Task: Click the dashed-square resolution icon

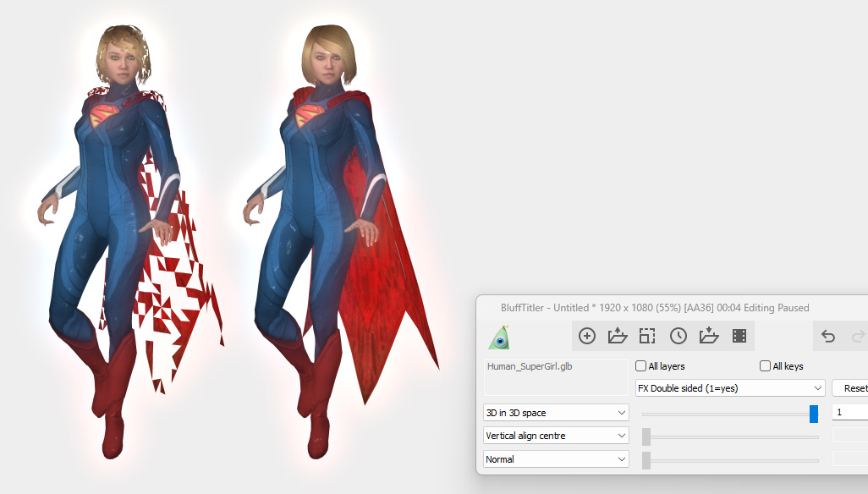Action: tap(647, 336)
